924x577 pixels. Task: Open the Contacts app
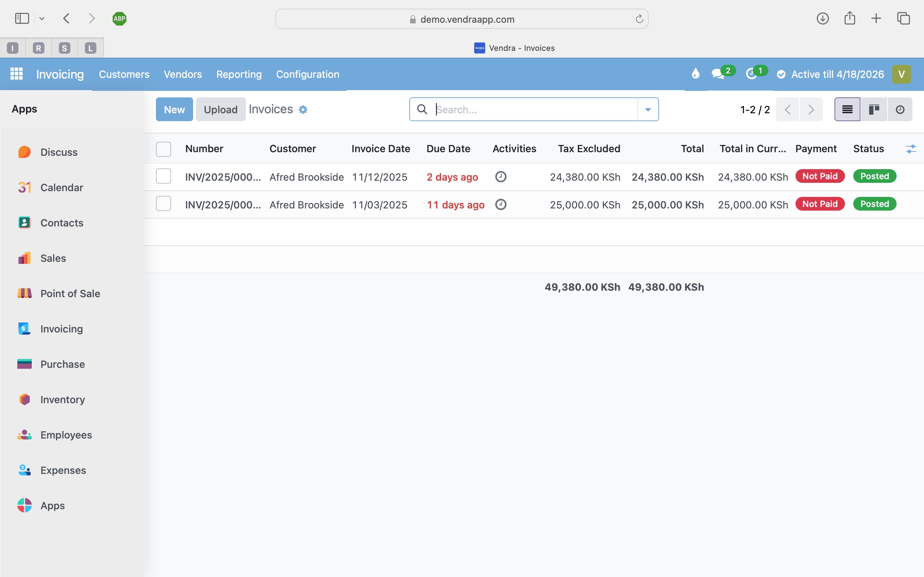(61, 223)
